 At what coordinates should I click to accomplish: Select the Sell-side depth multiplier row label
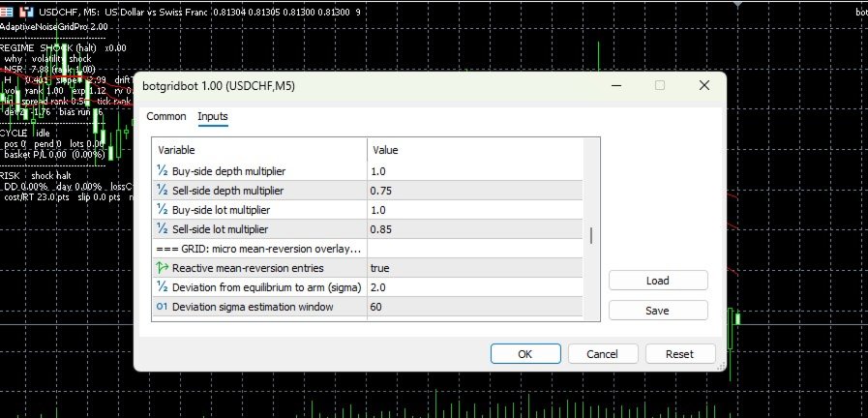[228, 191]
